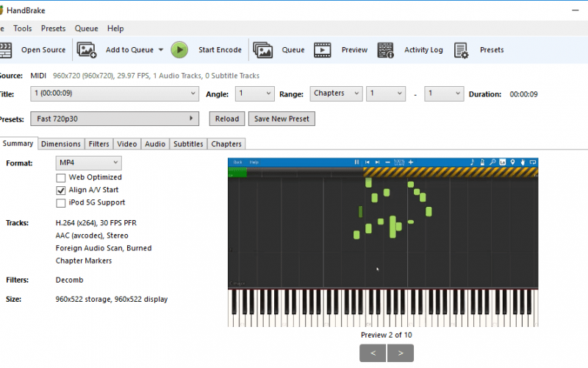The height and width of the screenshot is (368, 588).
Task: Click the MIDI source name
Action: point(38,76)
